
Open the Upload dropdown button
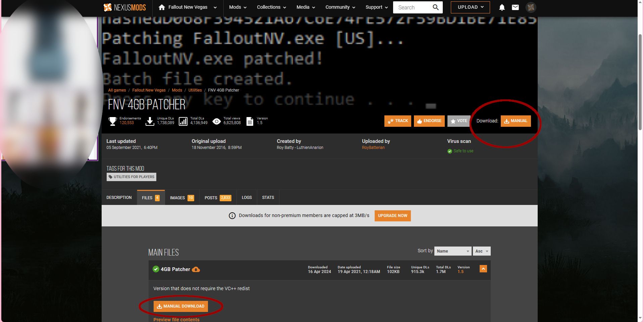(470, 7)
